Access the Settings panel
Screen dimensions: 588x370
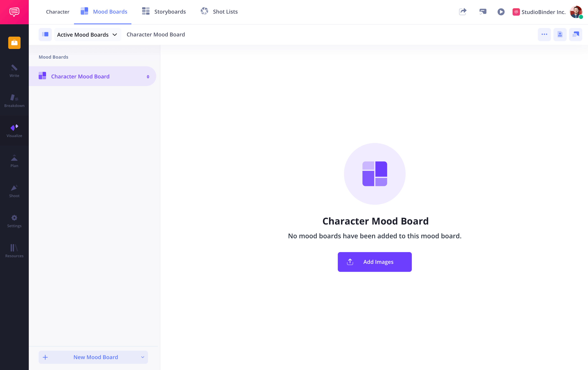point(14,221)
